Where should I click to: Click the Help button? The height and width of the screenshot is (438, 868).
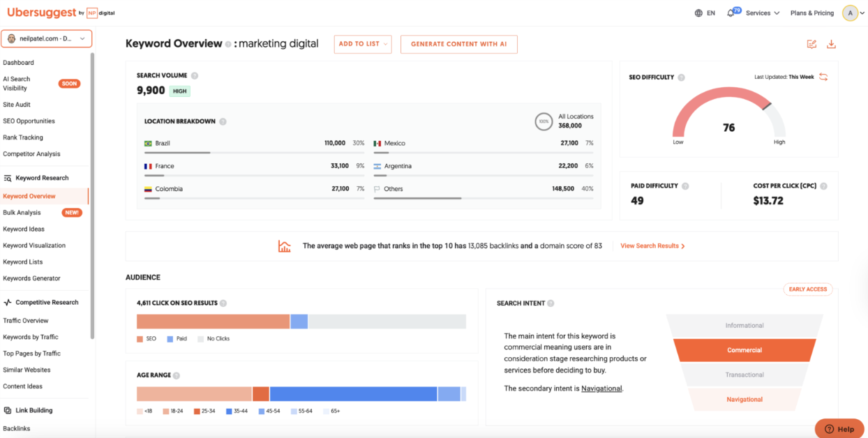point(839,428)
